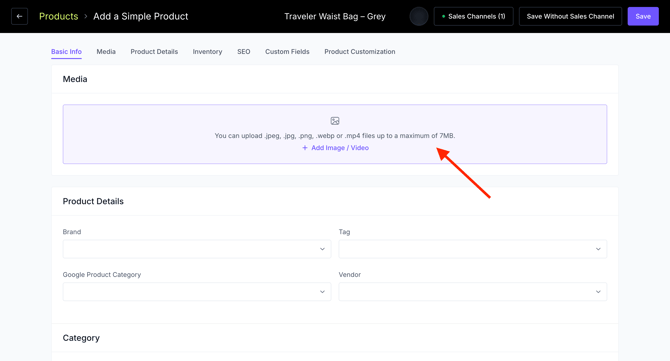This screenshot has width=670, height=361.
Task: Open the Google Product Category dropdown
Action: click(x=197, y=292)
